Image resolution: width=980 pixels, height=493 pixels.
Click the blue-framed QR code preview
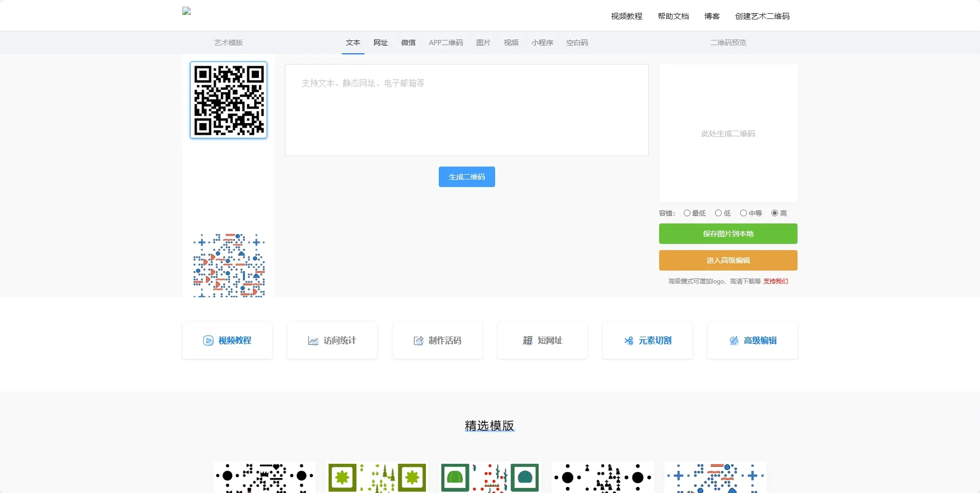click(229, 100)
